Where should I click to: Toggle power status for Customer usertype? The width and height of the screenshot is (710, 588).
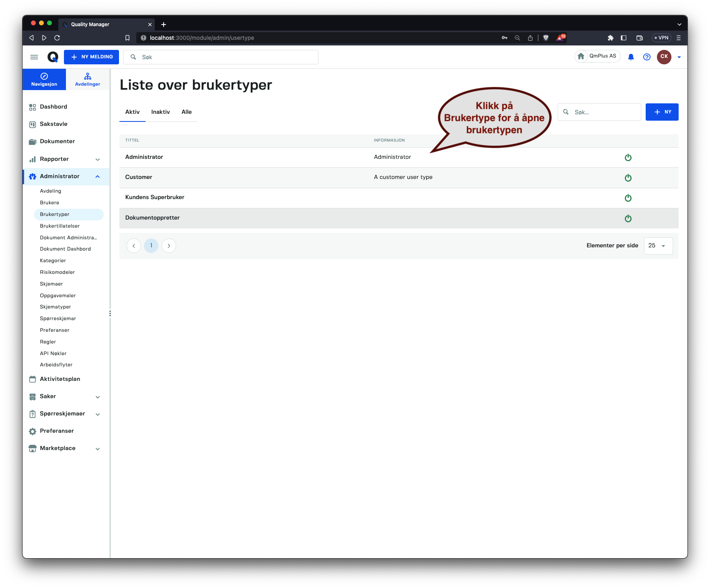[628, 178]
